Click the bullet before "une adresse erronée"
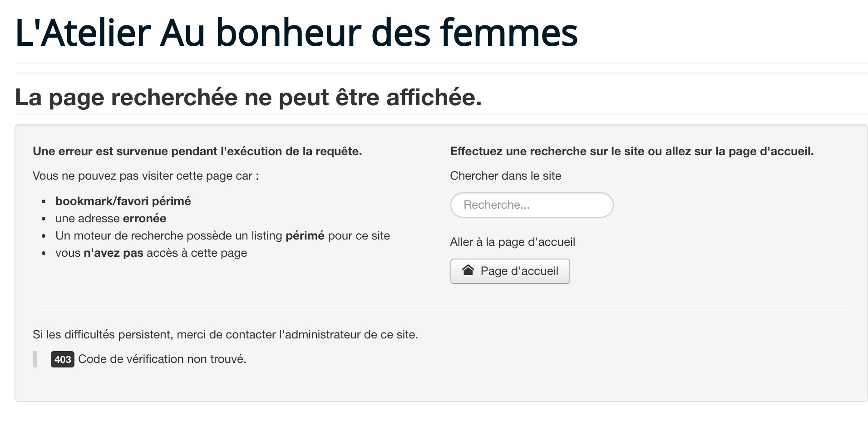 coord(44,219)
